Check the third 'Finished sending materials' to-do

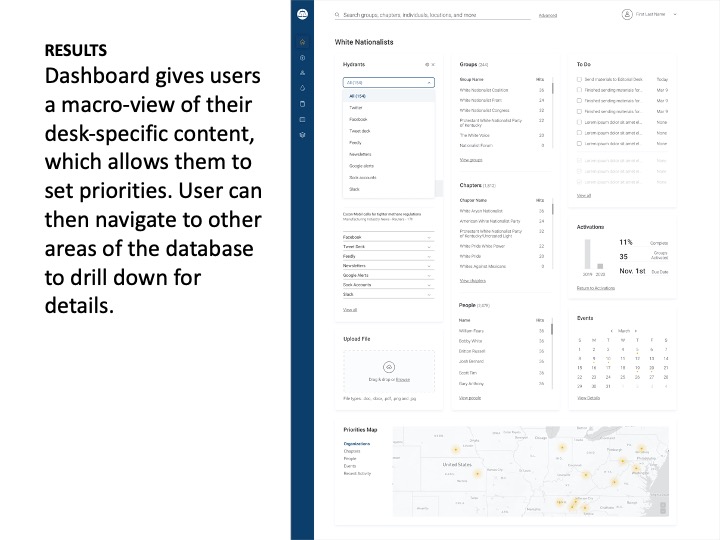579,112
